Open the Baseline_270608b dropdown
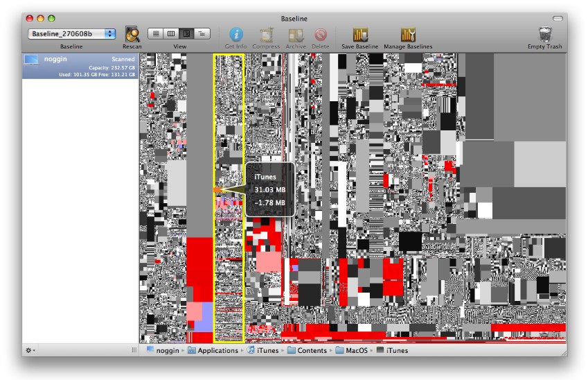 [x=72, y=33]
